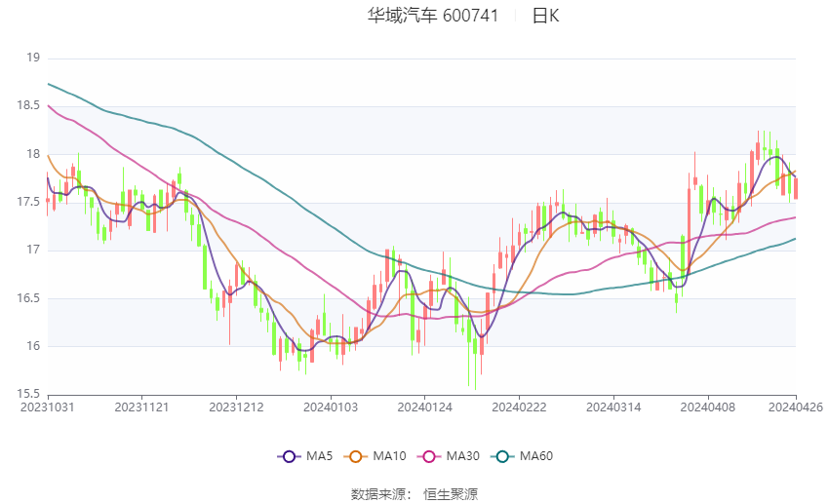Click the 20240103 x-axis date label
The width and height of the screenshot is (829, 504).
click(x=331, y=407)
